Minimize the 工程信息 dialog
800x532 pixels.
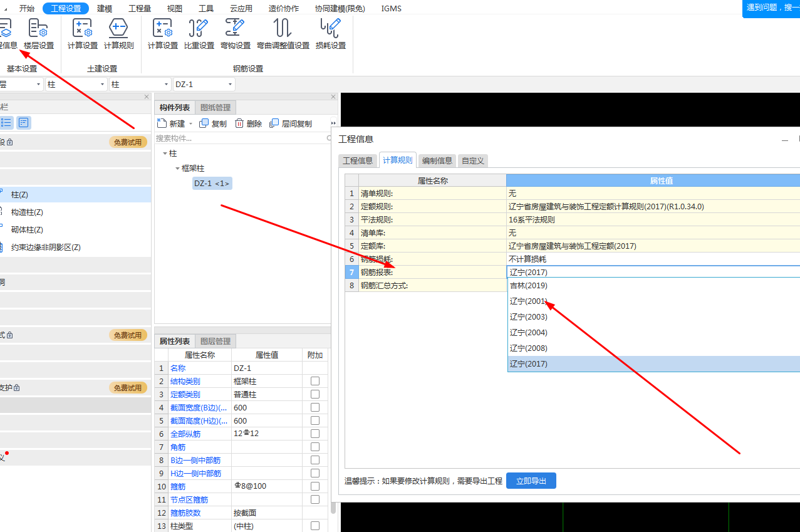tap(784, 140)
